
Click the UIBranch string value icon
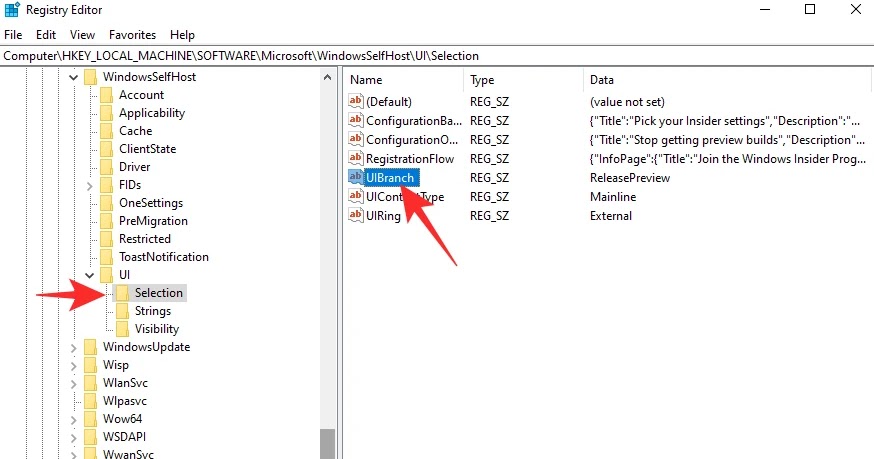pos(356,177)
